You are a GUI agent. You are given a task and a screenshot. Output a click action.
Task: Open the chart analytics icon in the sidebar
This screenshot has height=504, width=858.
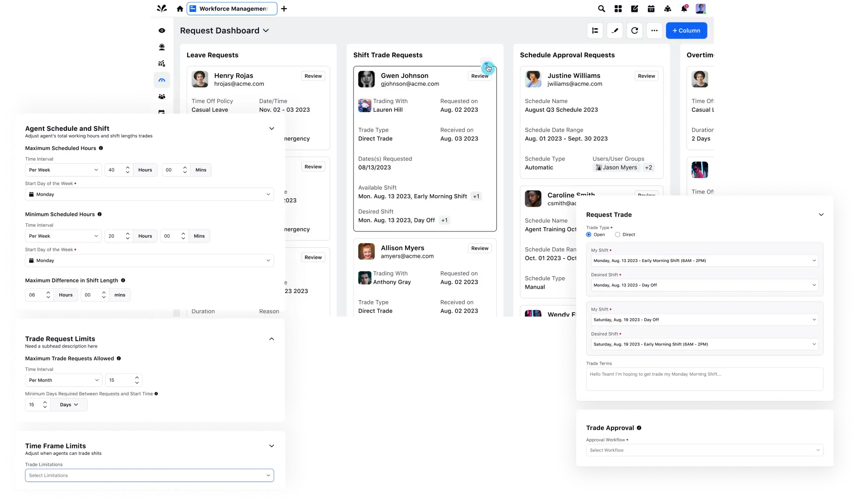tap(162, 63)
